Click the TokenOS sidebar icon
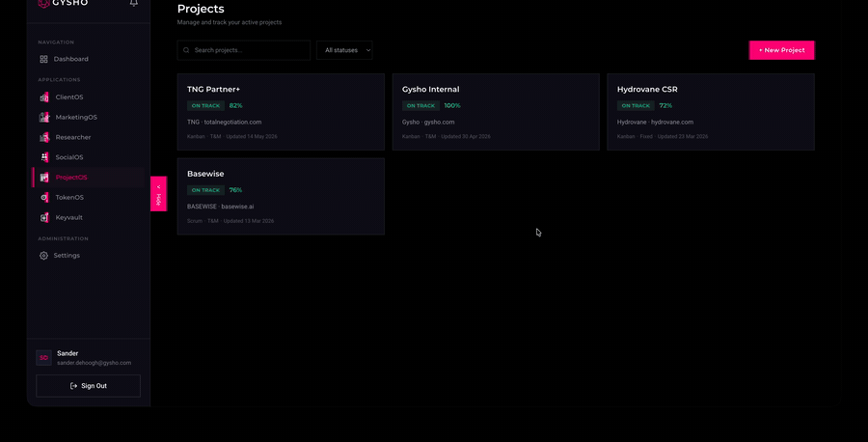The height and width of the screenshot is (442, 868). click(44, 197)
